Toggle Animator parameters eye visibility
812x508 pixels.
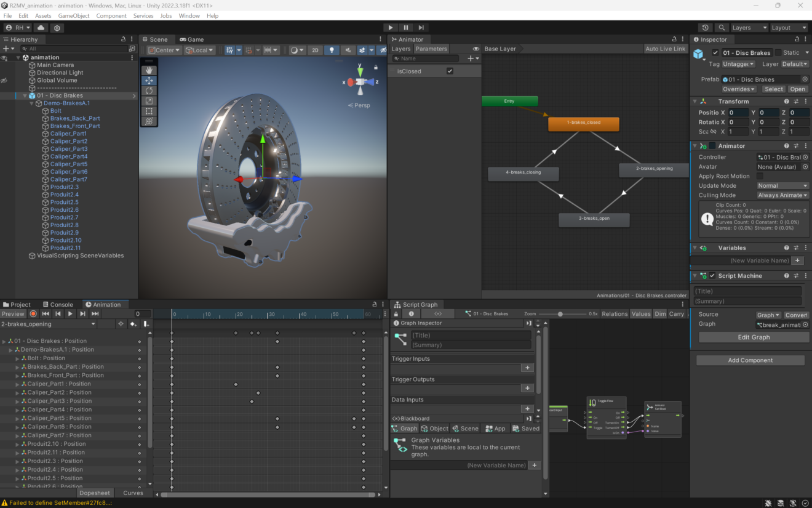pos(476,49)
